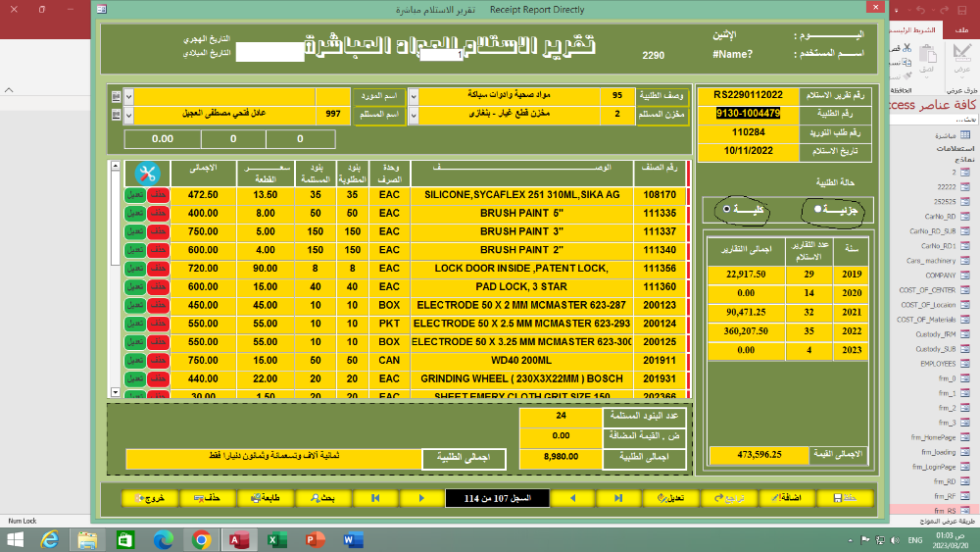980x552 pixels.
Task: Click the بحث (Search) button
Action: [x=323, y=498]
